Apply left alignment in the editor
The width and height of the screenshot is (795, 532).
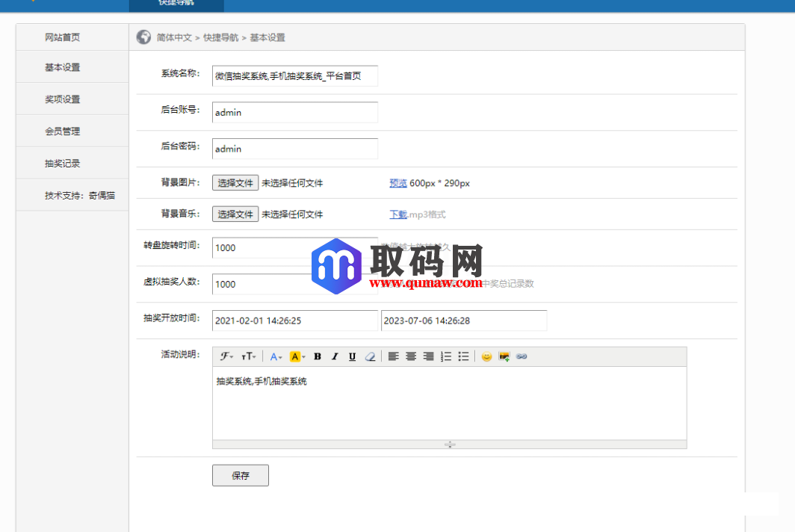pyautogui.click(x=394, y=356)
